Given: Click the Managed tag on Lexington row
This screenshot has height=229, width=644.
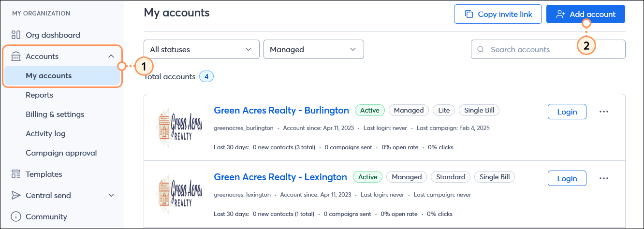Looking at the screenshot, I should point(407,177).
